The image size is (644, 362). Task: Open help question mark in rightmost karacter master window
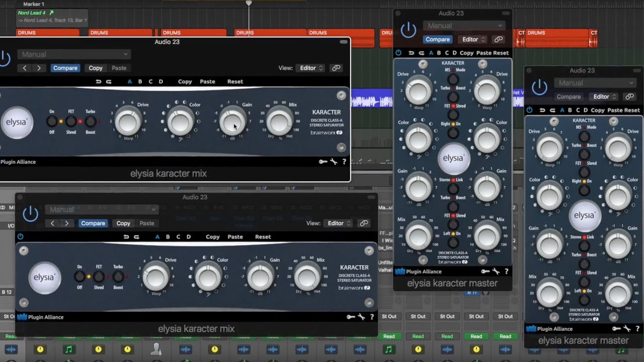[637, 329]
